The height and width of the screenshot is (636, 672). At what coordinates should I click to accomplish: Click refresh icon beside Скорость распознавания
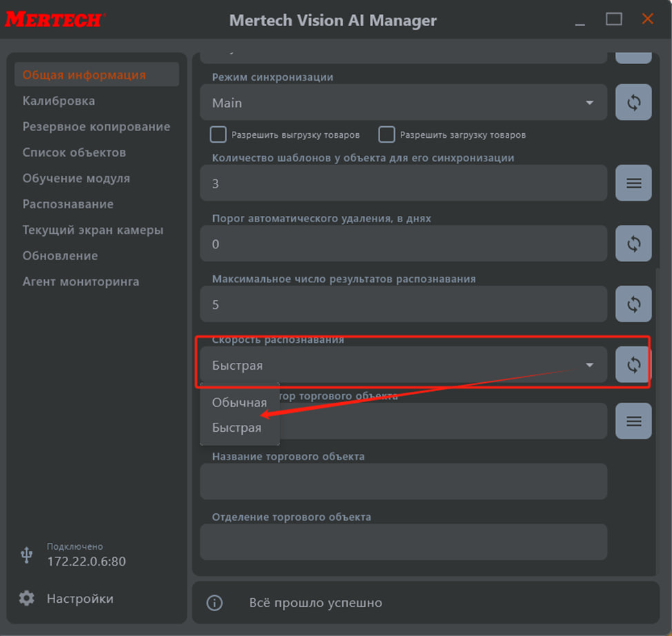(633, 365)
